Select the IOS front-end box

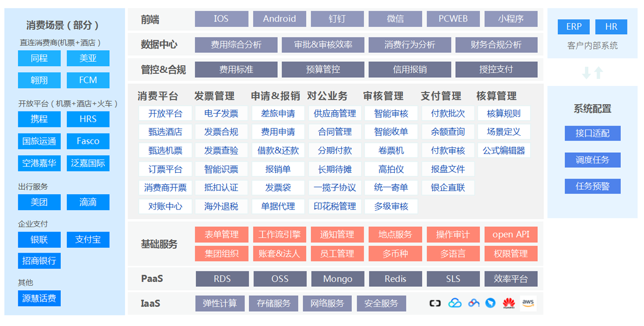(221, 19)
